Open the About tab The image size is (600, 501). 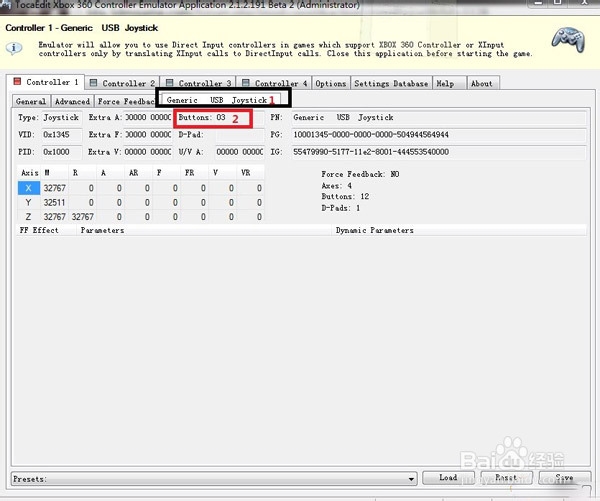tap(482, 83)
